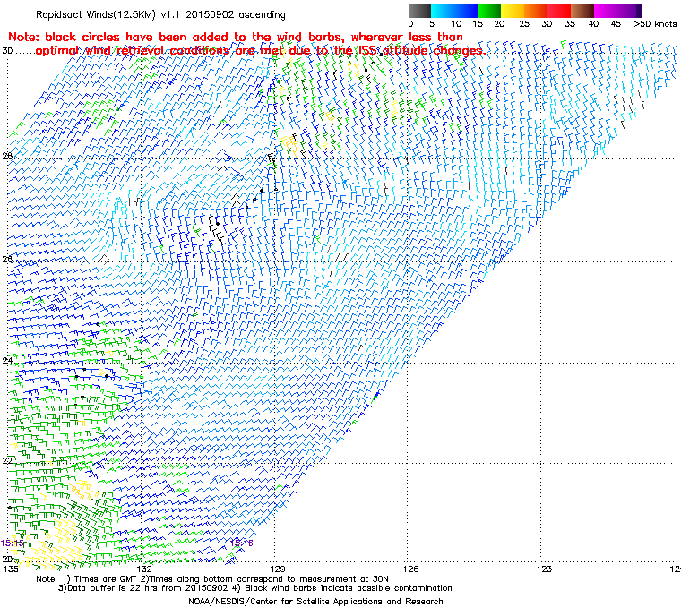This screenshot has height=616, width=681.
Task: Click the longitude label '-135'
Action: [9, 569]
